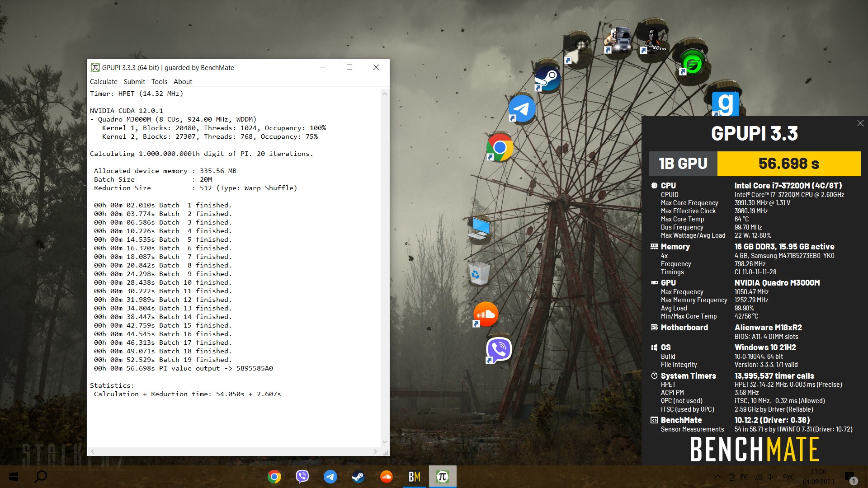Viewport: 868px width, 488px height.
Task: Close the BenchMate result overlay panel
Action: (860, 123)
